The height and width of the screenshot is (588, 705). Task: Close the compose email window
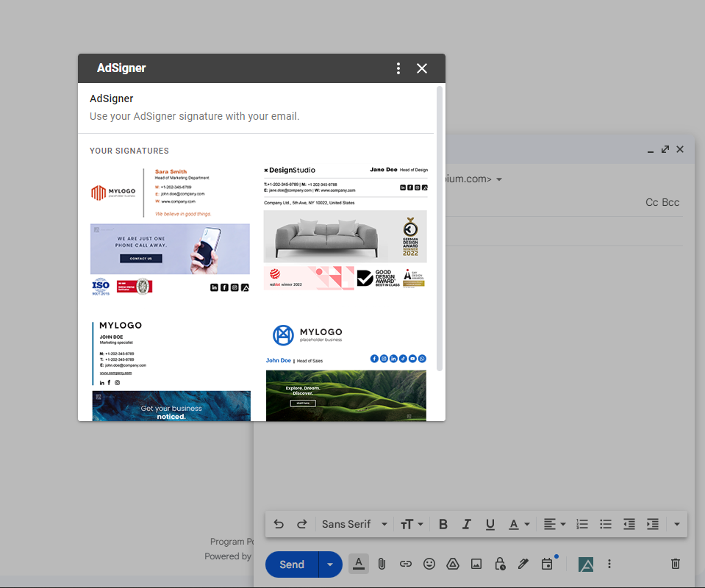click(680, 149)
